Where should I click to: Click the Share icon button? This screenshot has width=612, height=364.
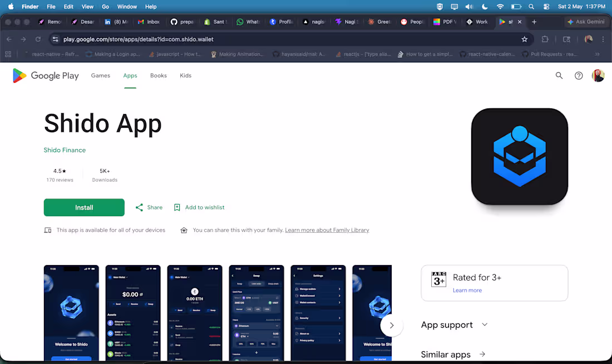click(x=149, y=207)
